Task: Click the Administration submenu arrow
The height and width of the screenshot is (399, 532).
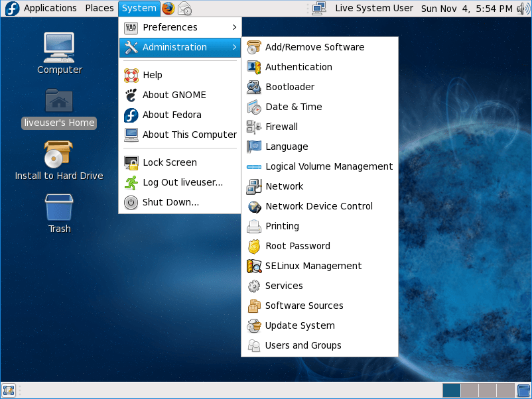Action: pyautogui.click(x=234, y=47)
